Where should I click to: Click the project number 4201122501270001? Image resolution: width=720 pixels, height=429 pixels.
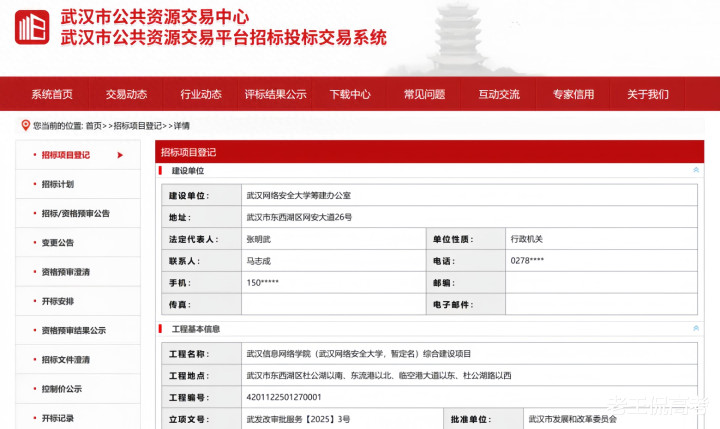pos(284,397)
